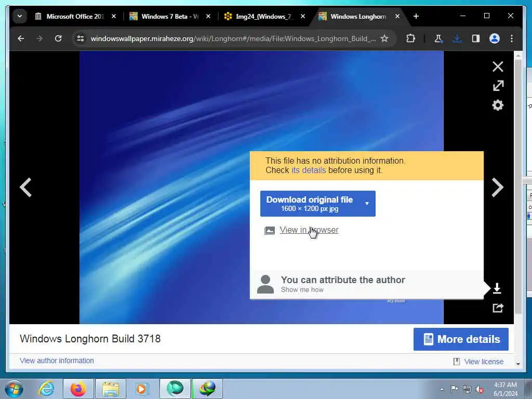Image resolution: width=532 pixels, height=399 pixels.
Task: Close the Windows Longhorn tab
Action: tap(397, 16)
